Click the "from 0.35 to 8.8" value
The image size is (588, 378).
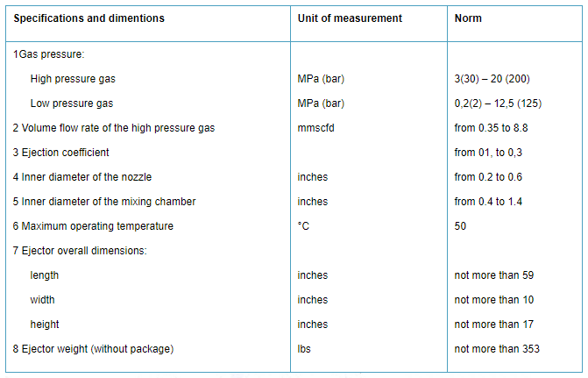coord(492,128)
